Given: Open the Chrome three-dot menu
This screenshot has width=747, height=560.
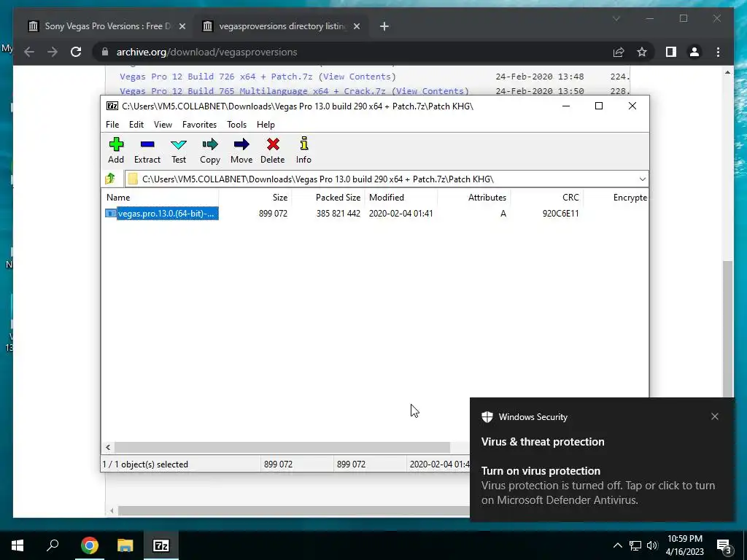Looking at the screenshot, I should point(718,52).
